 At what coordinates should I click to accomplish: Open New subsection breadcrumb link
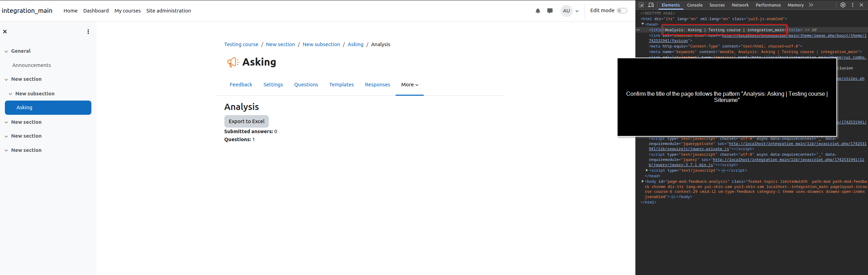pos(321,44)
